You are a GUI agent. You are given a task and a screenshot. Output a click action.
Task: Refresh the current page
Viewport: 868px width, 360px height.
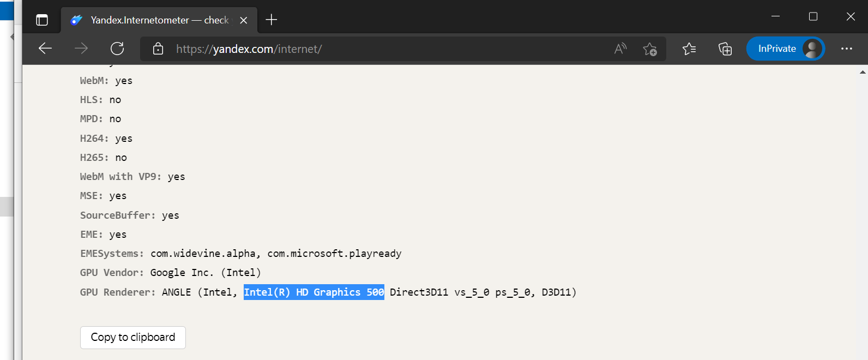click(117, 49)
